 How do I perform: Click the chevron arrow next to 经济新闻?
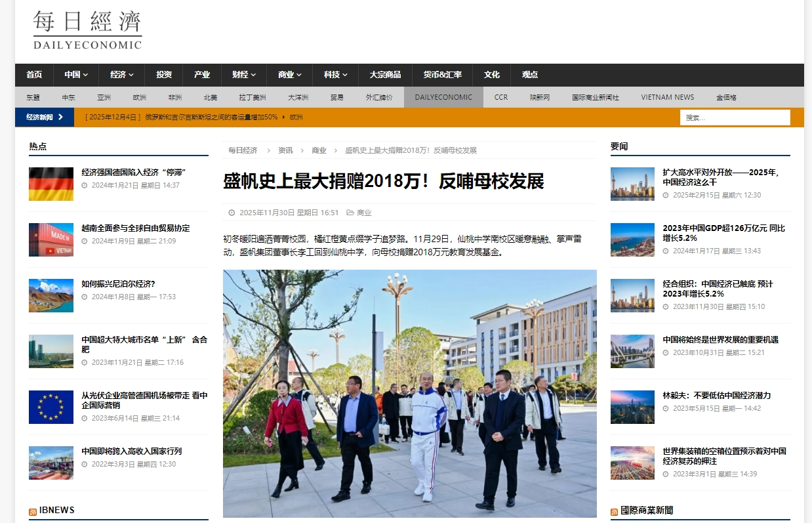61,117
